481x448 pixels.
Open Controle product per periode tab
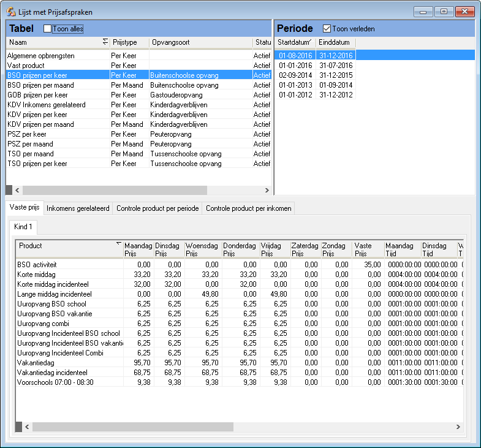pos(157,208)
